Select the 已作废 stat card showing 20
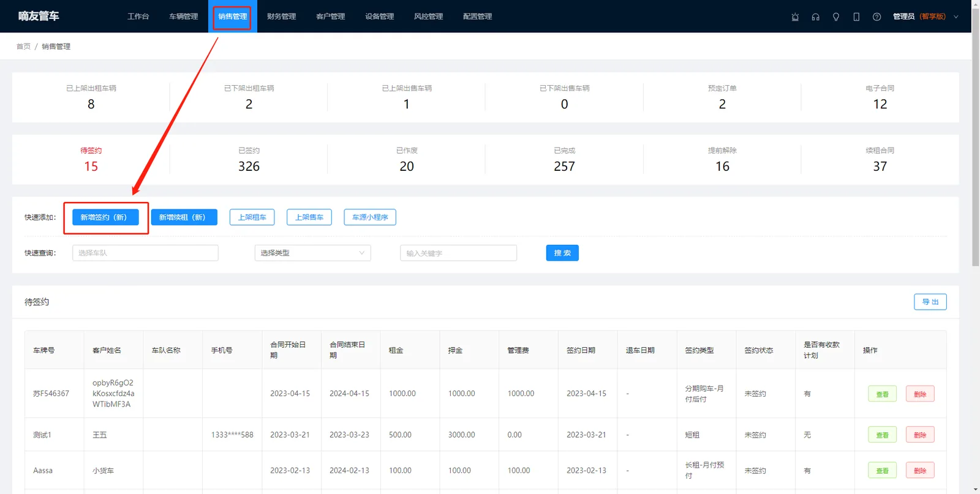 [407, 159]
